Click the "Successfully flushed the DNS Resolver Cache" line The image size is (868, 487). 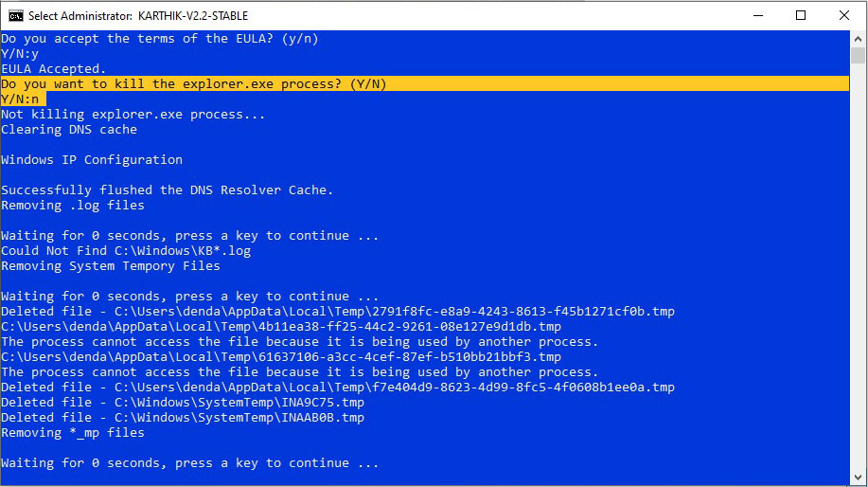(167, 190)
